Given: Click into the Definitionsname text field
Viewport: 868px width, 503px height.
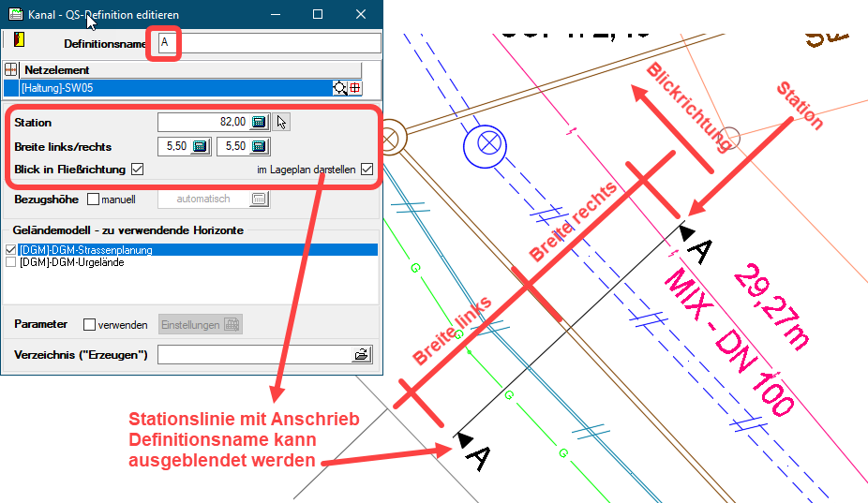Looking at the screenshot, I should 272,43.
